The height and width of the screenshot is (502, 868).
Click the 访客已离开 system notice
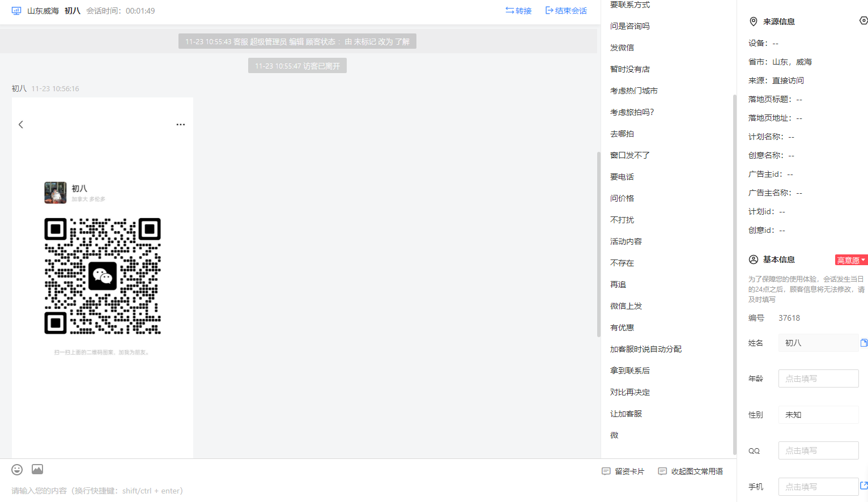point(297,66)
